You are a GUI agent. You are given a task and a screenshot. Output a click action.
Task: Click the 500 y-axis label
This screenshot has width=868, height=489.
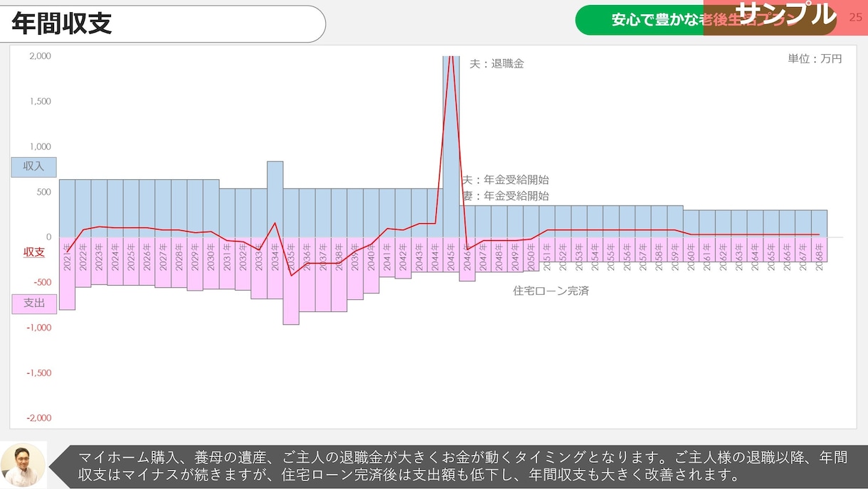coord(43,192)
